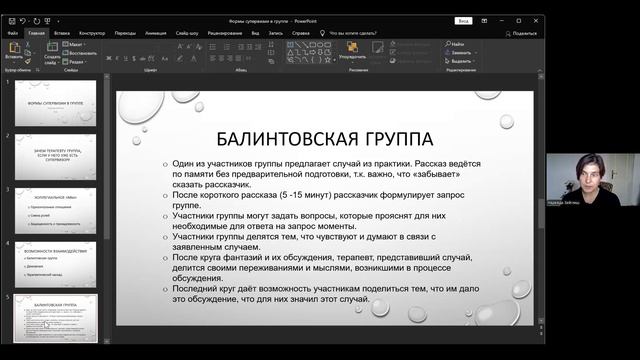Toggle the numbered list button
Screen dimensions: 640x360
pyautogui.click(x=227, y=47)
